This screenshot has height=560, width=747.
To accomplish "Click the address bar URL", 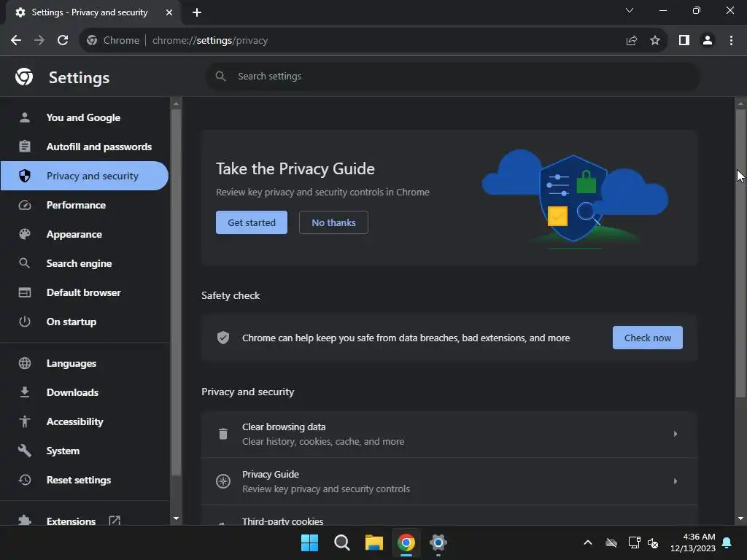I will click(x=210, y=41).
